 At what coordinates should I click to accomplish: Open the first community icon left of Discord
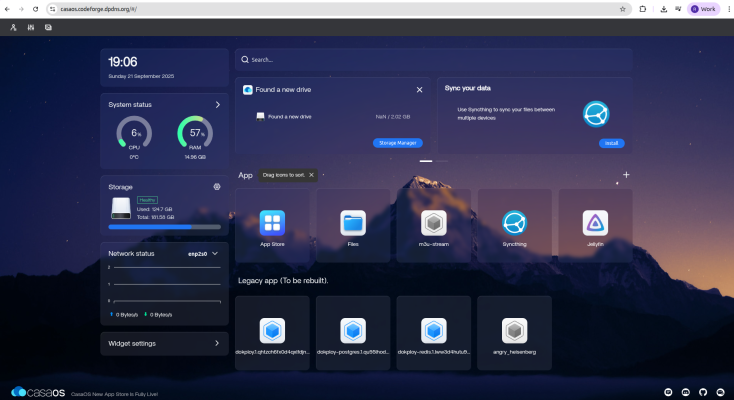668,392
